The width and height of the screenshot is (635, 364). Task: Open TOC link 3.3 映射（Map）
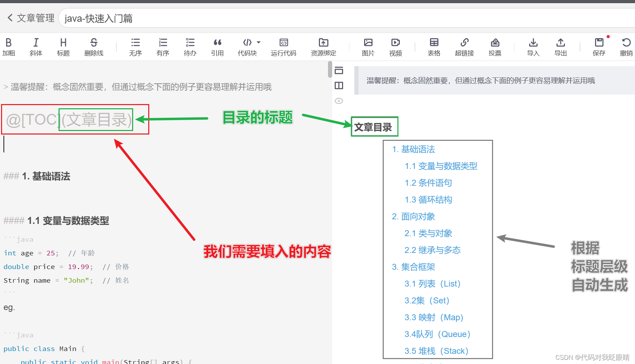pyautogui.click(x=434, y=317)
